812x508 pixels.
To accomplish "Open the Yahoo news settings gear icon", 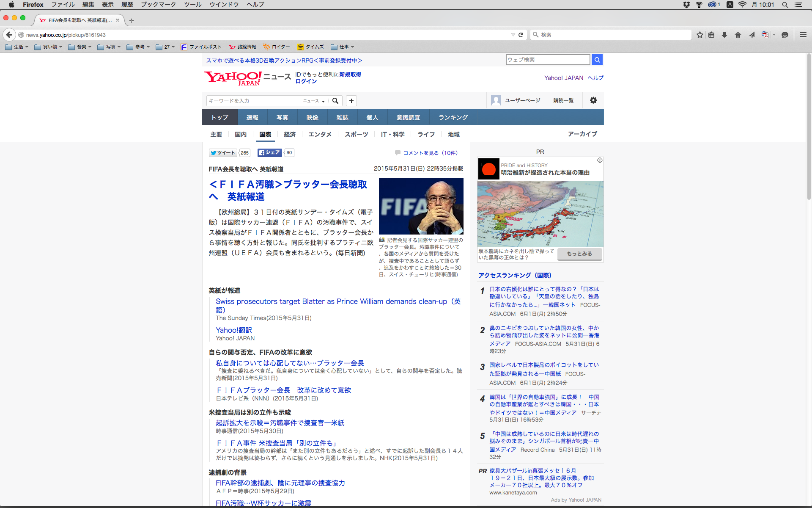I will pyautogui.click(x=593, y=100).
